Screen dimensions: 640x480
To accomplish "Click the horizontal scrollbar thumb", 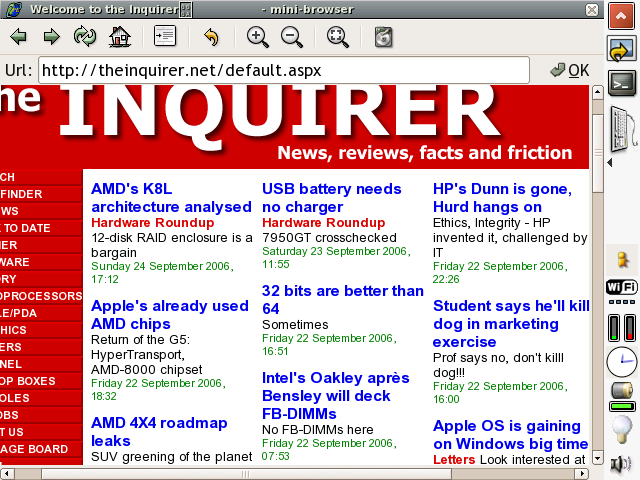I will coord(246,474).
